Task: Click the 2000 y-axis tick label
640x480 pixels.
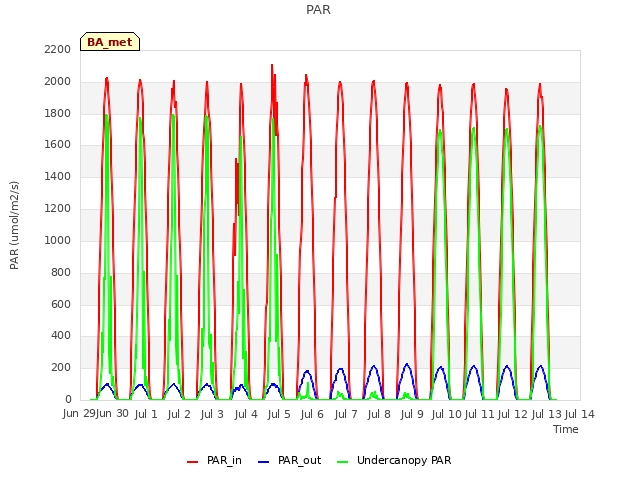Action: point(58,82)
